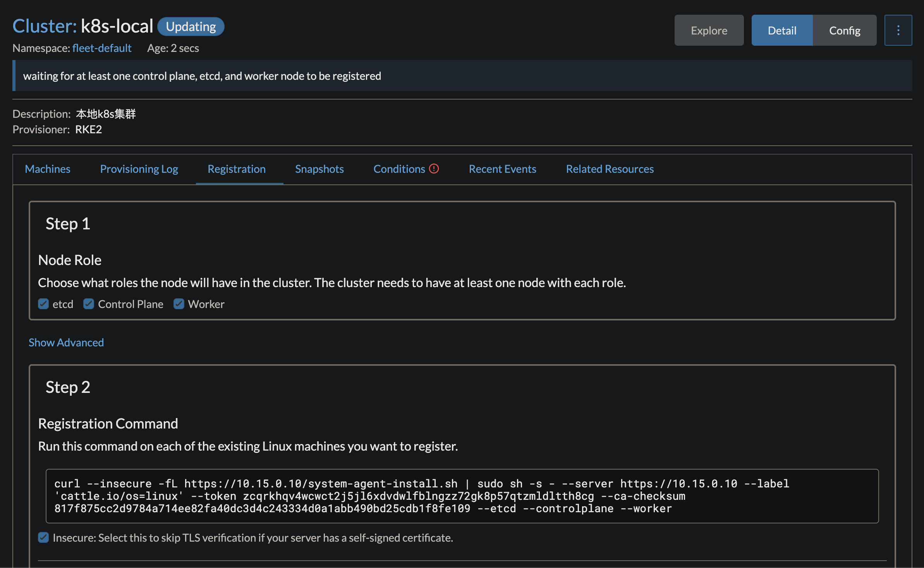Click the Updating status badge
The height and width of the screenshot is (568, 924).
point(191,26)
